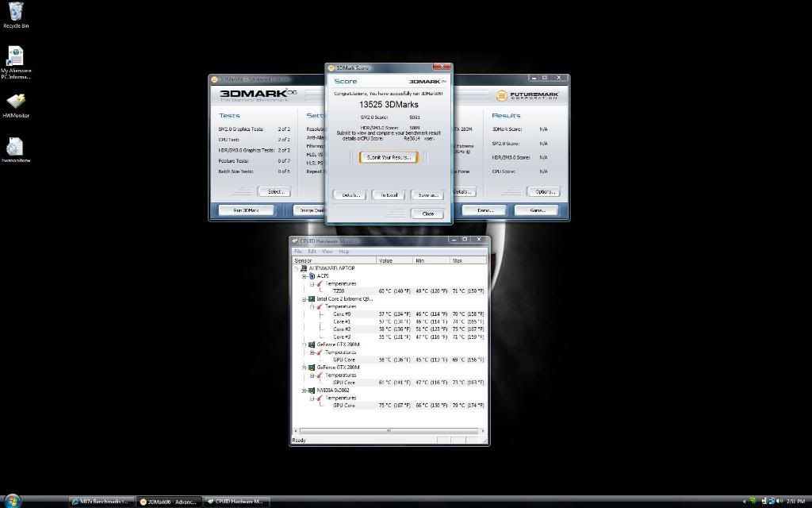Click the Game button in 3DMark06
The height and width of the screenshot is (508, 812).
point(537,210)
